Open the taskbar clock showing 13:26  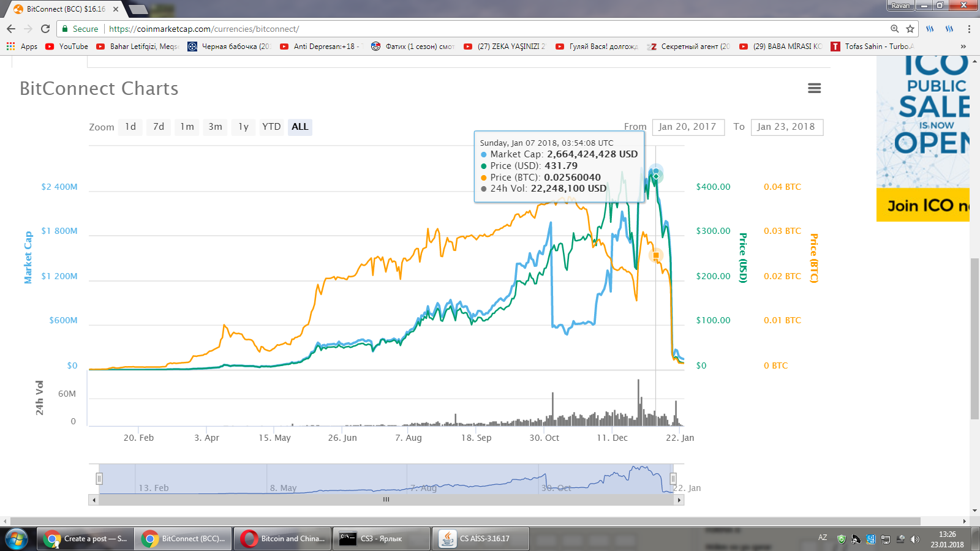[948, 539]
